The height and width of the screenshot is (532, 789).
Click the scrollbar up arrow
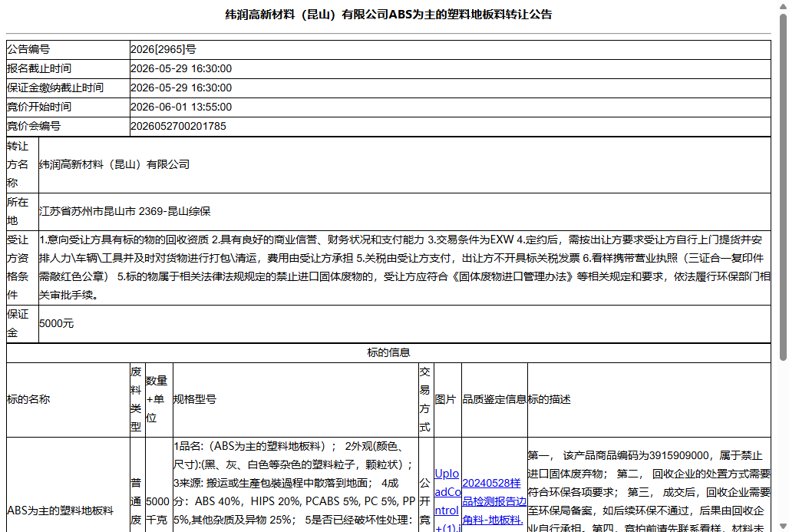pos(783,5)
